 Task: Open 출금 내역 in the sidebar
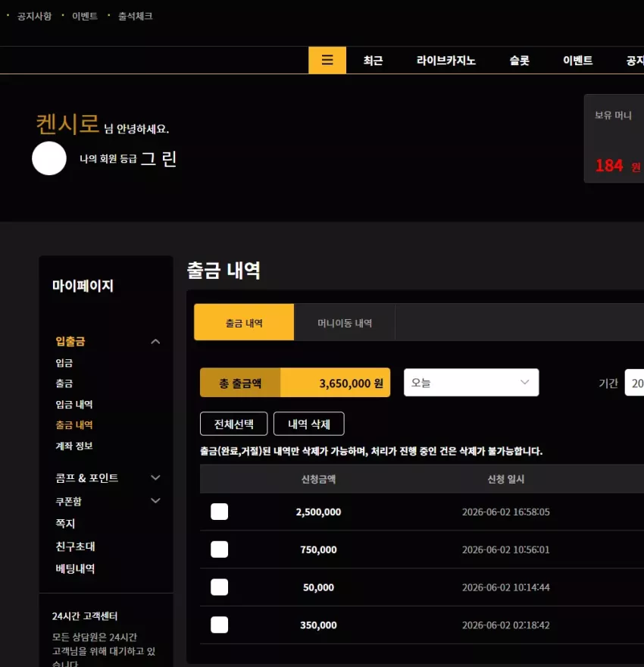click(74, 424)
